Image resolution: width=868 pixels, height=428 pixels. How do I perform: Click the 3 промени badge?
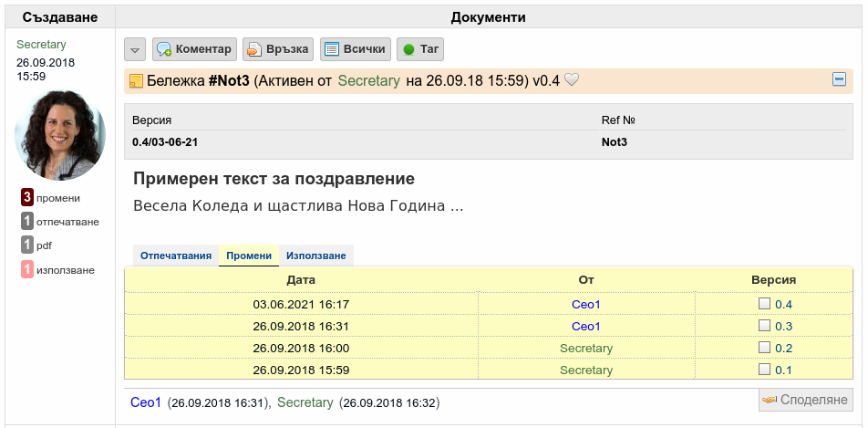50,198
